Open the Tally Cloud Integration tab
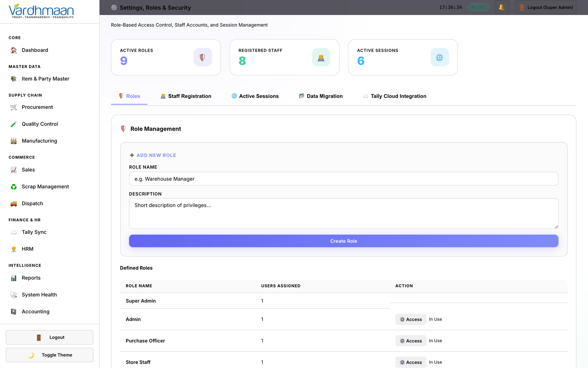The width and height of the screenshot is (588, 368). 395,96
